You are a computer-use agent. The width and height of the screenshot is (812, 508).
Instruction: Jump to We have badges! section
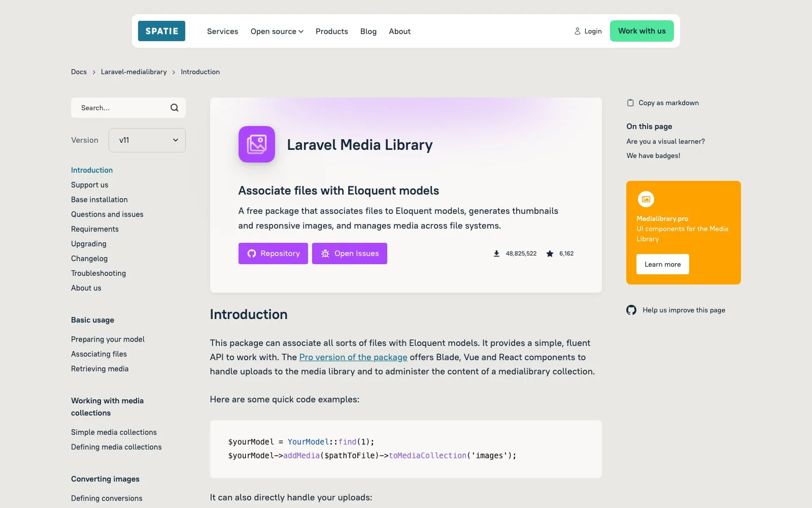point(653,155)
